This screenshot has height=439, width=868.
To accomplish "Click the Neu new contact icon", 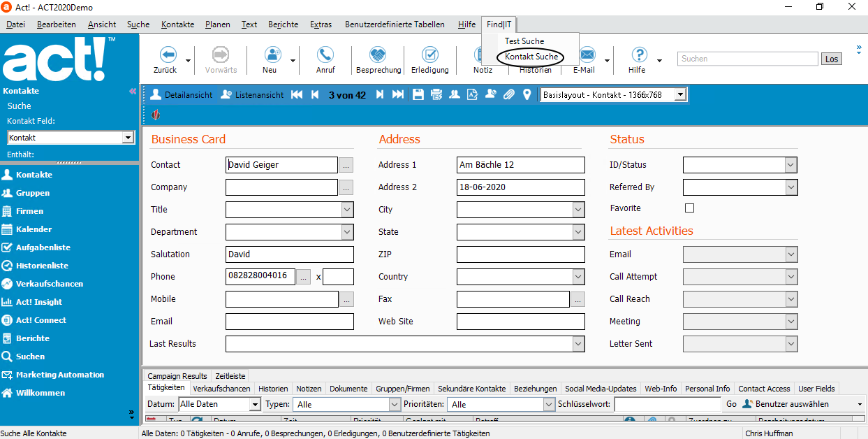I will coord(272,55).
